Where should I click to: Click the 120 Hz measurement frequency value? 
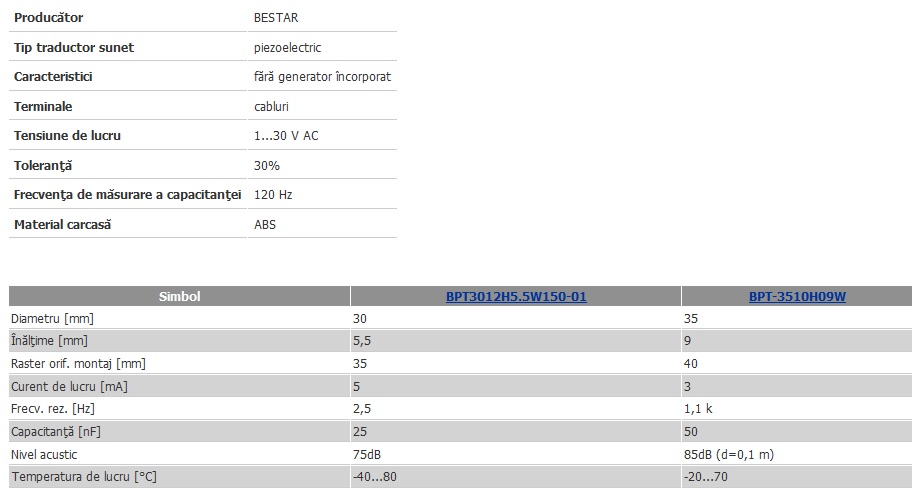[x=273, y=195]
